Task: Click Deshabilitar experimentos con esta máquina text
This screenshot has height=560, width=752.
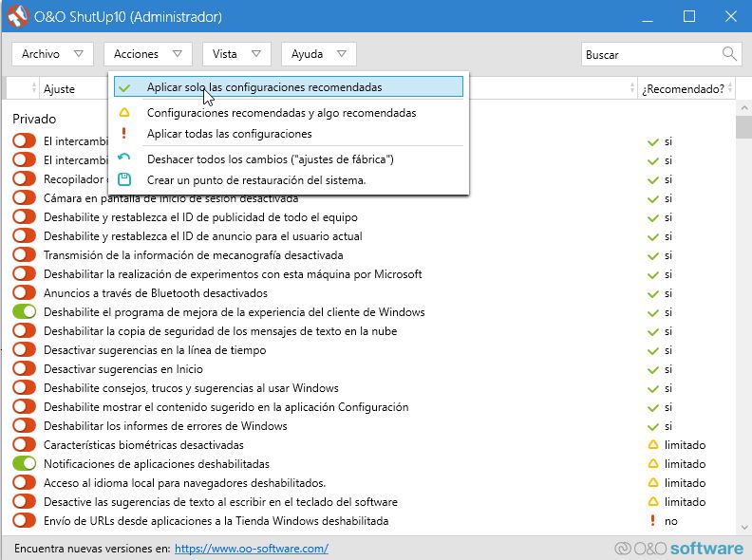Action: (233, 273)
